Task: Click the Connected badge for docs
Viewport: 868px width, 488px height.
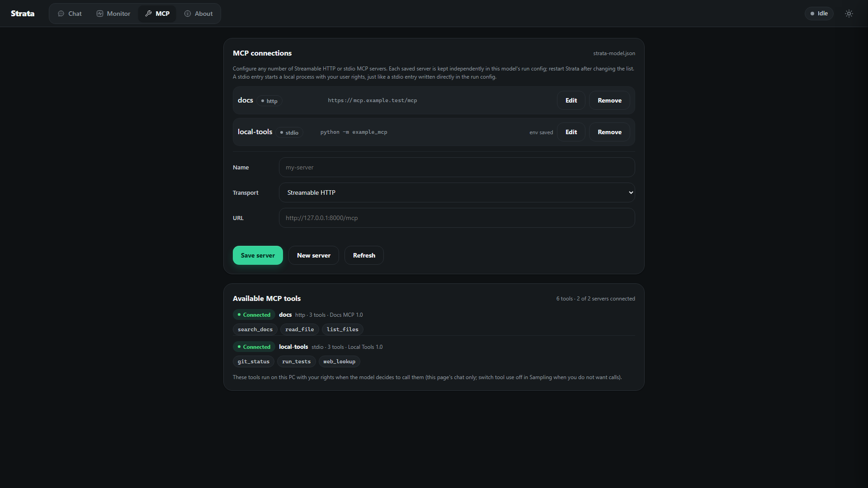Action: [x=254, y=315]
